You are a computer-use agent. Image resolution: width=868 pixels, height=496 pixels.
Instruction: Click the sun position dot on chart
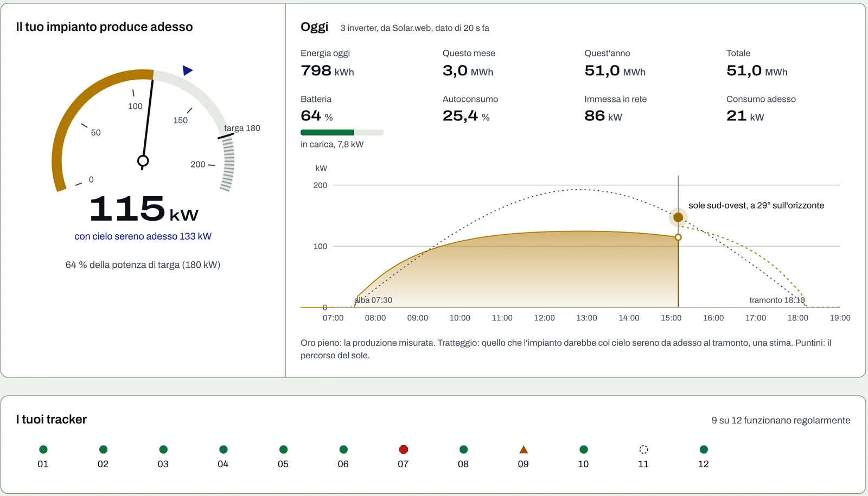678,217
